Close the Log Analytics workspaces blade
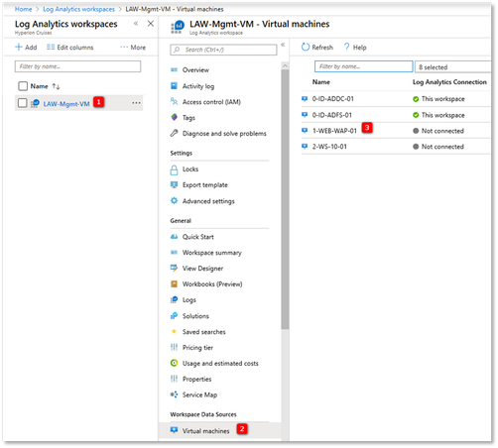The image size is (498, 448). point(151,24)
